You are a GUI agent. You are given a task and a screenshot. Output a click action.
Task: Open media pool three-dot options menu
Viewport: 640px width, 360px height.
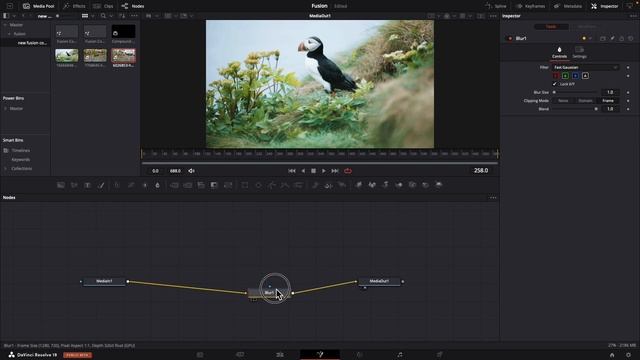135,16
